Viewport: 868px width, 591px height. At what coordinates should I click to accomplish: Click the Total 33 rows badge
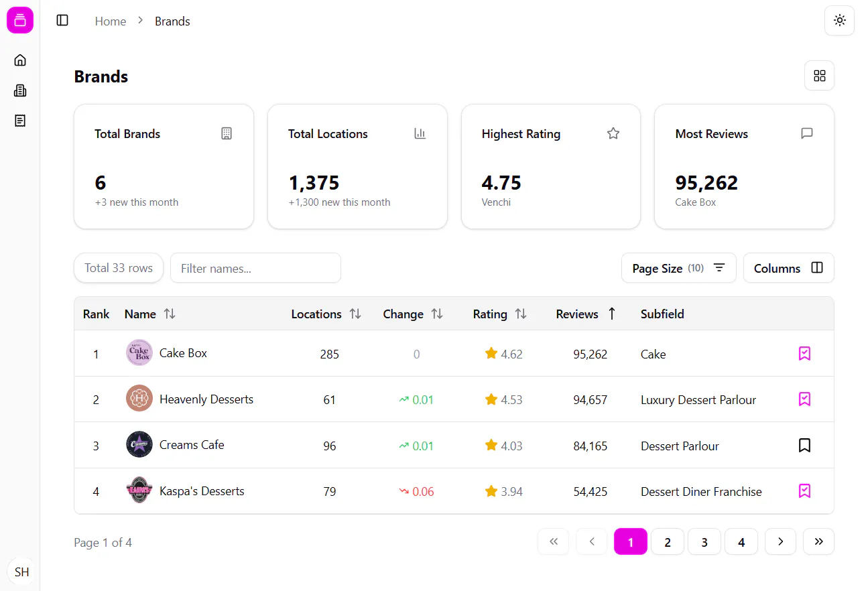[119, 268]
